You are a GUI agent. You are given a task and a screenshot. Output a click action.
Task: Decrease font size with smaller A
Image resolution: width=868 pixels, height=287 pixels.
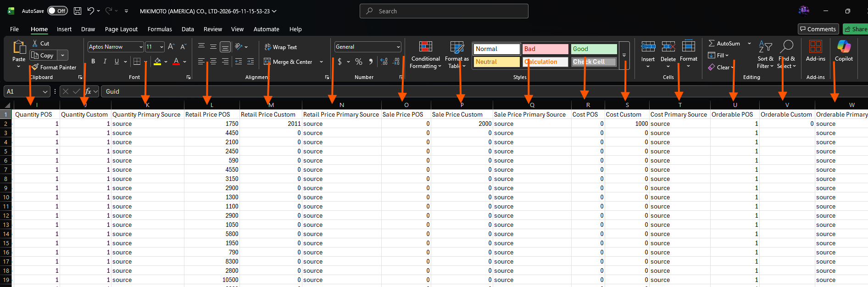tap(183, 46)
